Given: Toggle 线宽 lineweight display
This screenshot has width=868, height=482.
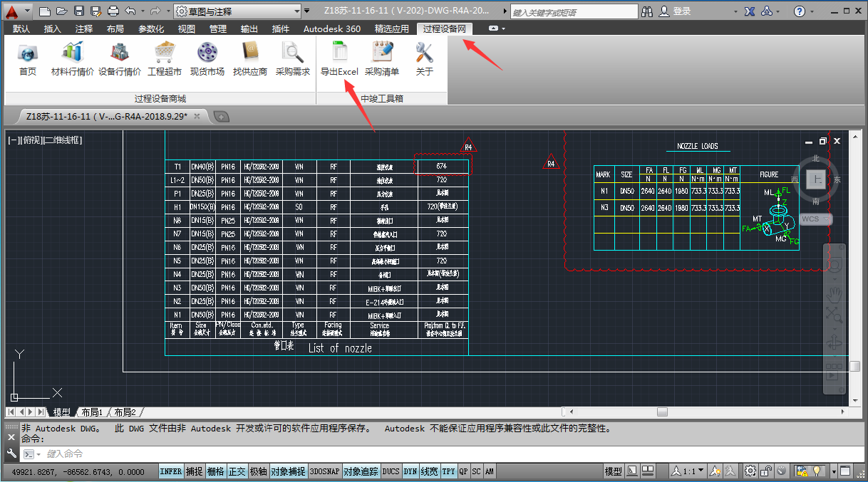Looking at the screenshot, I should tap(430, 471).
